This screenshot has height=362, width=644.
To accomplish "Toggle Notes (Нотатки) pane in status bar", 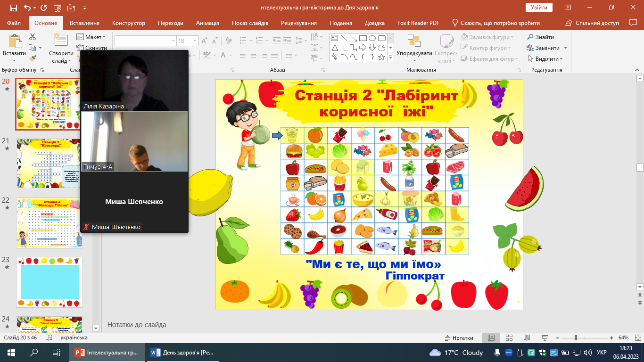I will coord(459,338).
